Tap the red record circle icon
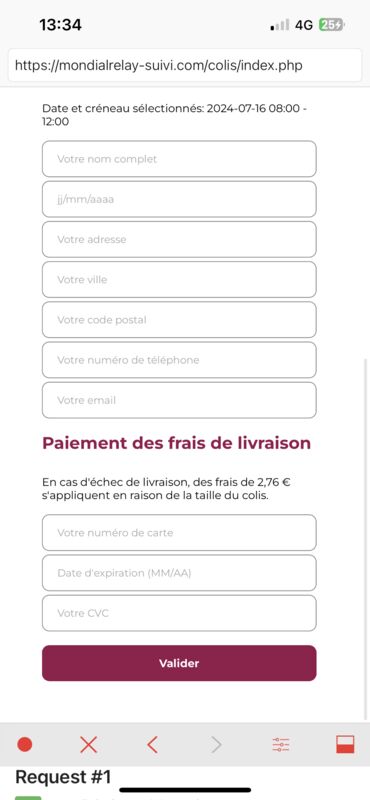This screenshot has height=800, width=370. click(x=24, y=745)
